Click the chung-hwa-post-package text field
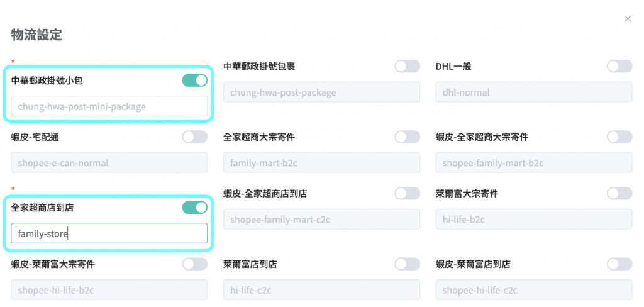This screenshot has width=644, height=307. pos(321,92)
